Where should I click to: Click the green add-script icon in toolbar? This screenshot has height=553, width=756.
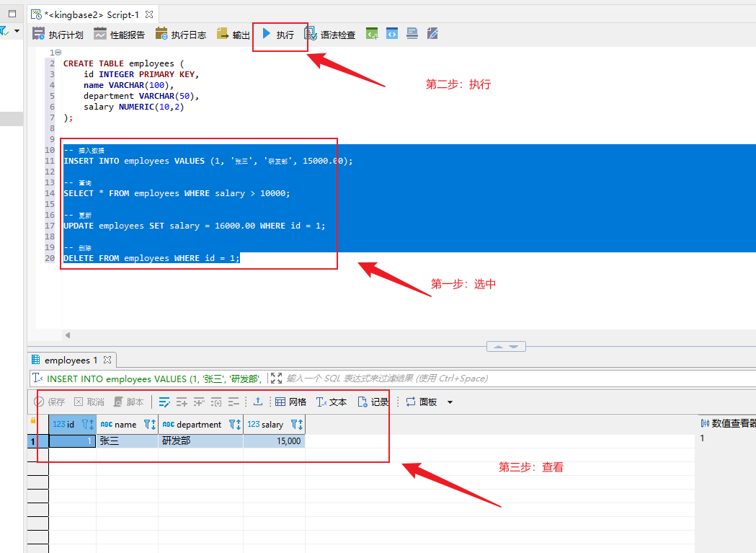[x=372, y=34]
